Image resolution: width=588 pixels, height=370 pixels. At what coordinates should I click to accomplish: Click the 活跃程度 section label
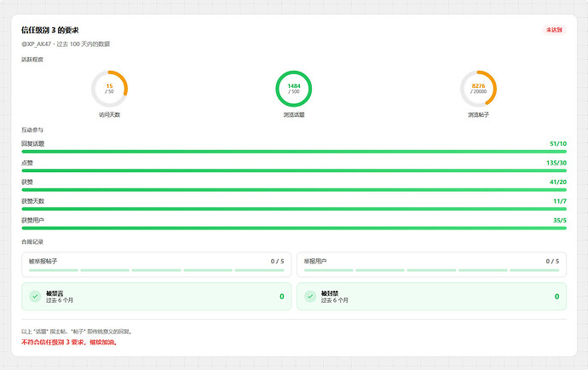point(32,60)
